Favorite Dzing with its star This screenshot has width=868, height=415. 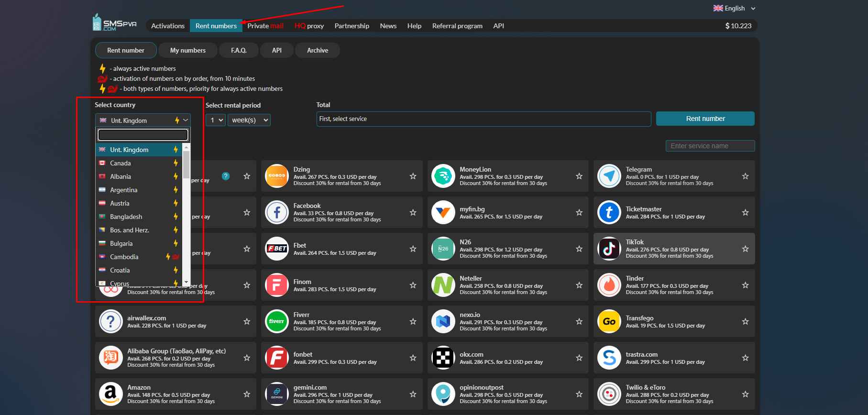(413, 176)
